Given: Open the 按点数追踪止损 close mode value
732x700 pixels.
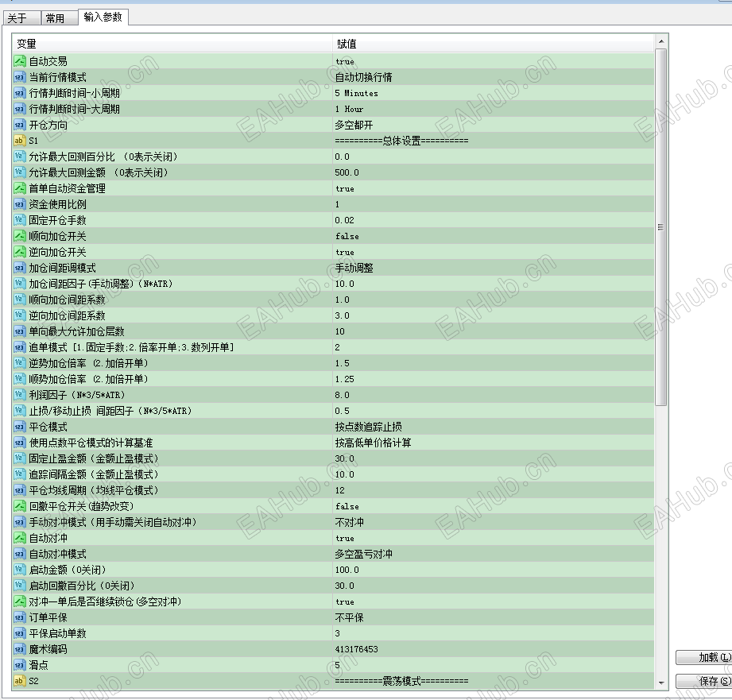Looking at the screenshot, I should [368, 427].
